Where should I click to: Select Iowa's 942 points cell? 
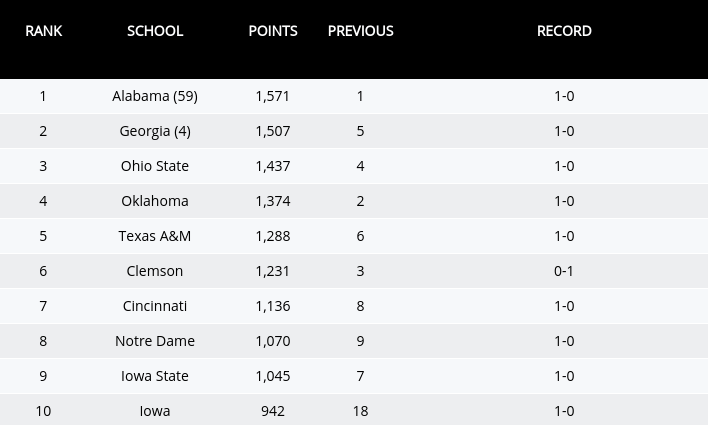coord(273,411)
